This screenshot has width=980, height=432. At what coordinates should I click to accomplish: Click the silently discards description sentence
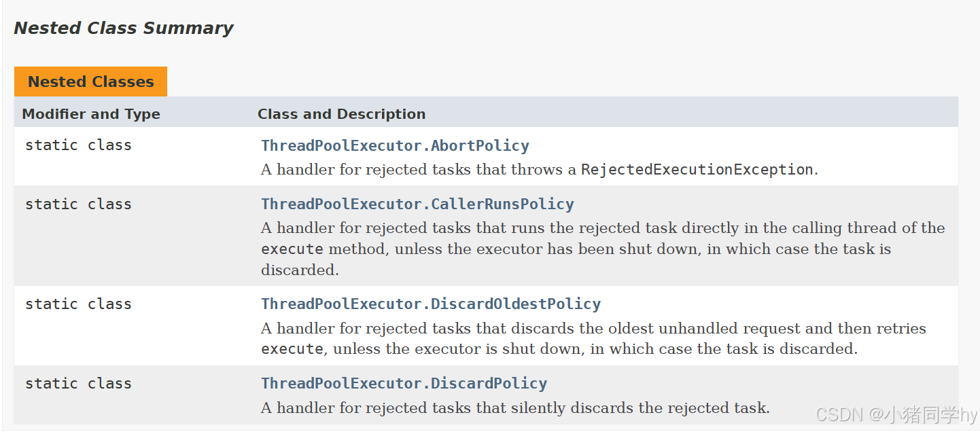(x=515, y=408)
